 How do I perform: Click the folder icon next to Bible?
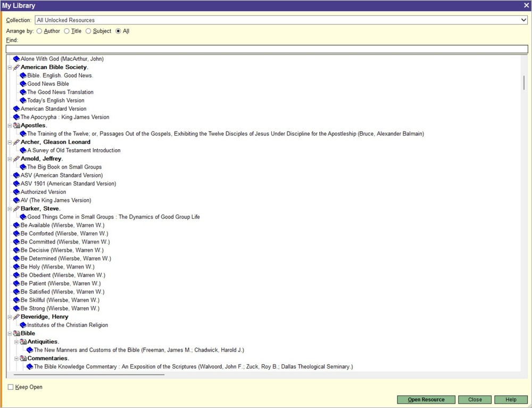[16, 333]
